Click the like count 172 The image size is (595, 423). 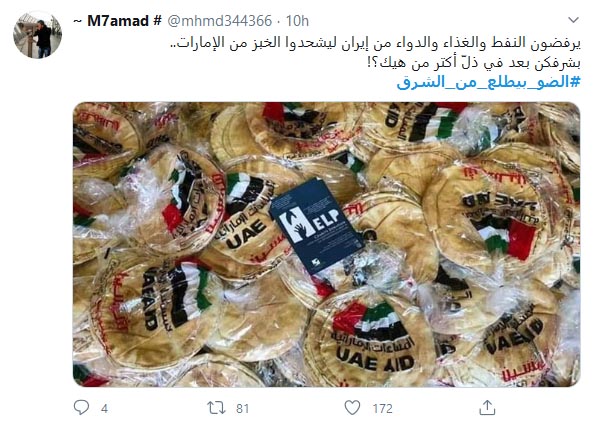[382, 409]
